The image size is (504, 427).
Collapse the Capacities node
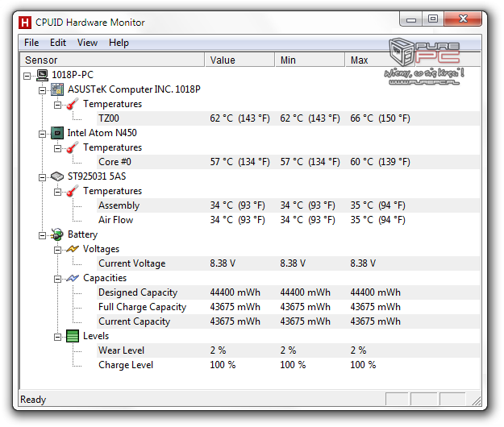tap(57, 279)
